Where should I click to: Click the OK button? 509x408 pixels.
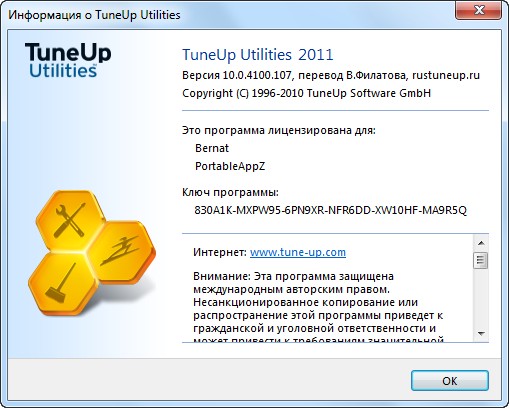click(450, 380)
